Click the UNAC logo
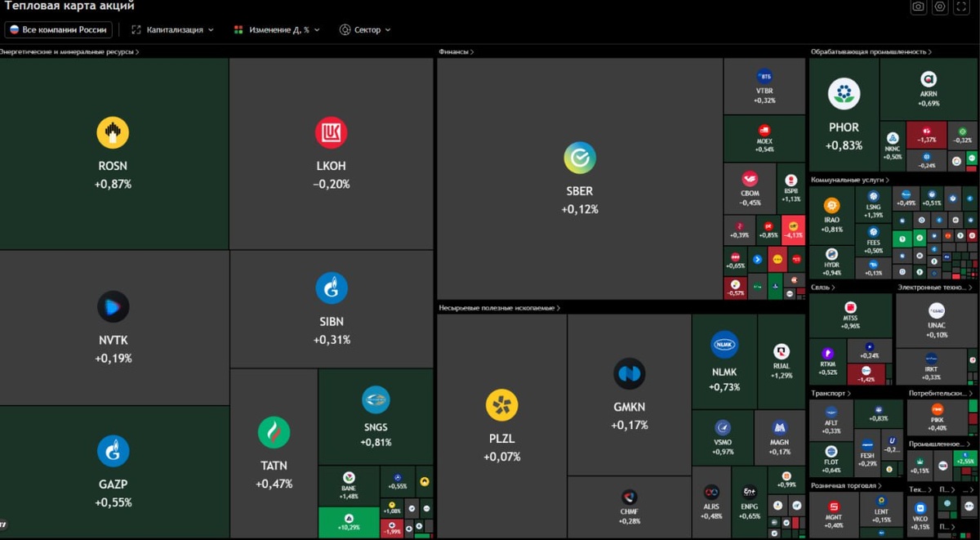This screenshot has width=980, height=540. point(937,310)
